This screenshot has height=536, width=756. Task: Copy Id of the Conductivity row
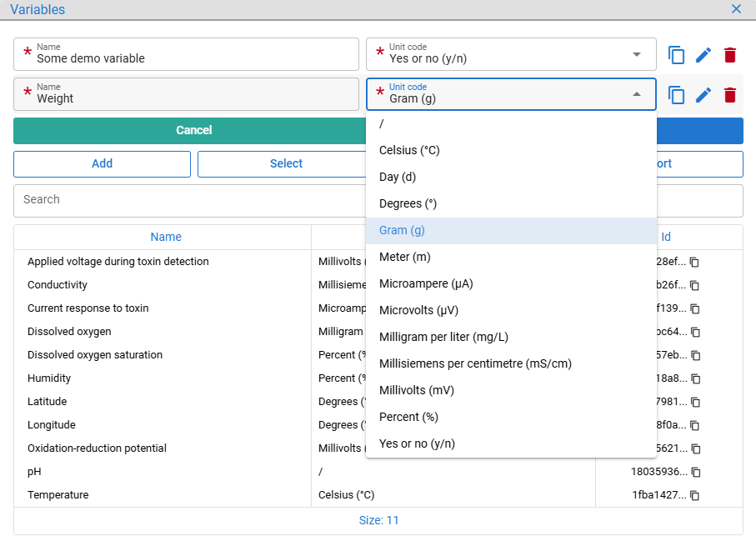(694, 285)
